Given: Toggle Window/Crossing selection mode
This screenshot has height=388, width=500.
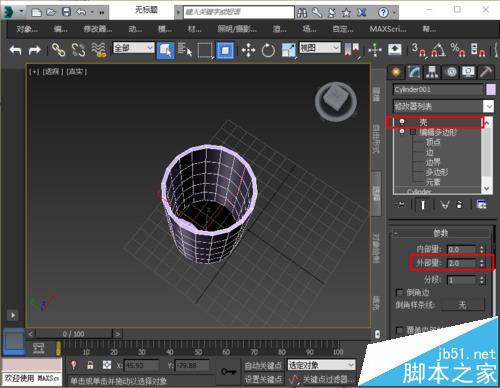Looking at the screenshot, I should tap(225, 50).
